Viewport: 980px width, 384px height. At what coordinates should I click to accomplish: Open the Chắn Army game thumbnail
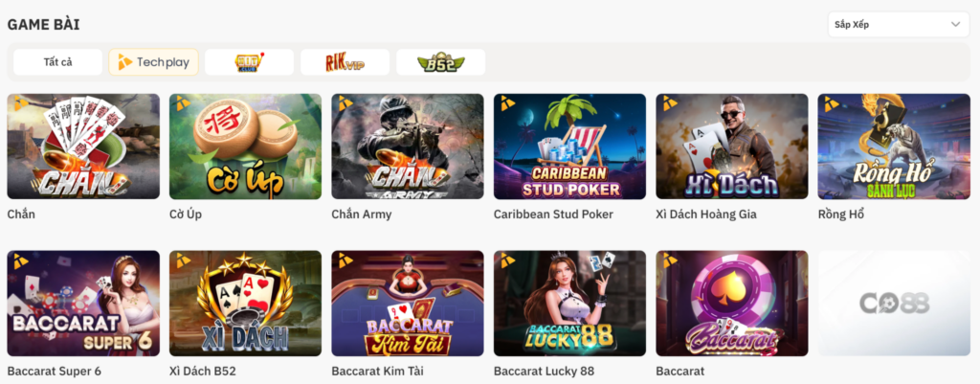point(408,147)
